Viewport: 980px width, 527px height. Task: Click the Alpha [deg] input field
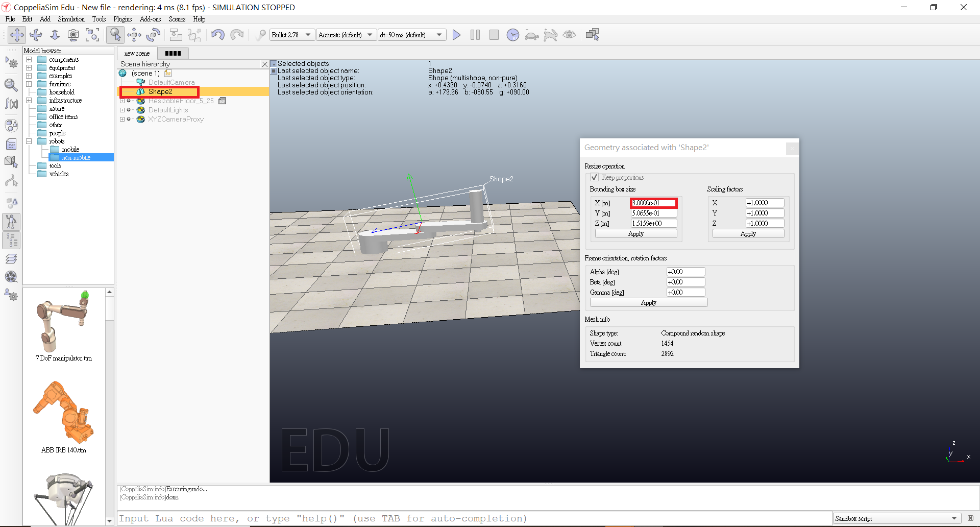(x=686, y=272)
